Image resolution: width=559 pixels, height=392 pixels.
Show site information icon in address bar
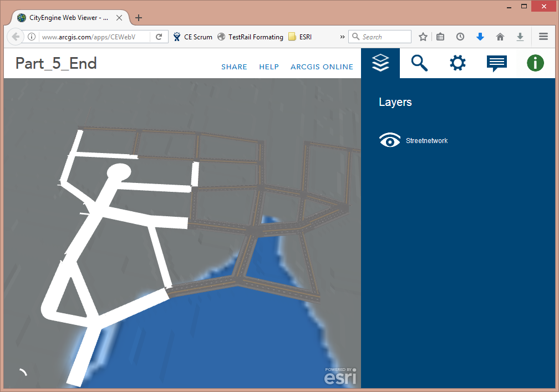[x=32, y=37]
